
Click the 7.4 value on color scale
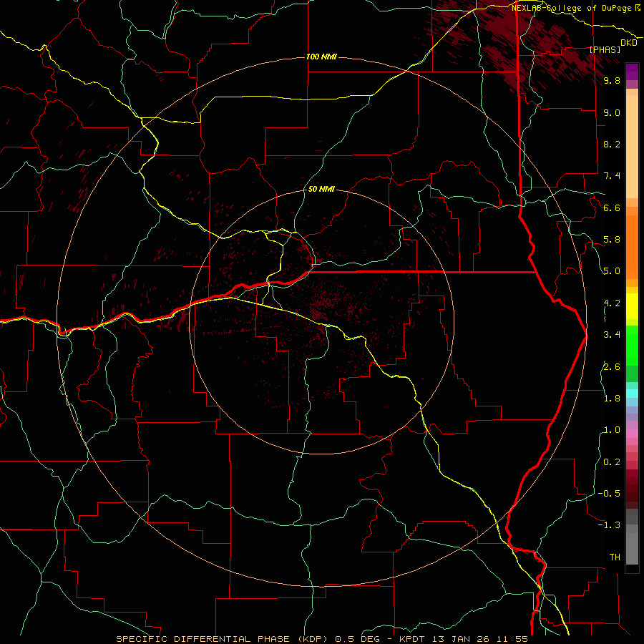pyautogui.click(x=612, y=176)
